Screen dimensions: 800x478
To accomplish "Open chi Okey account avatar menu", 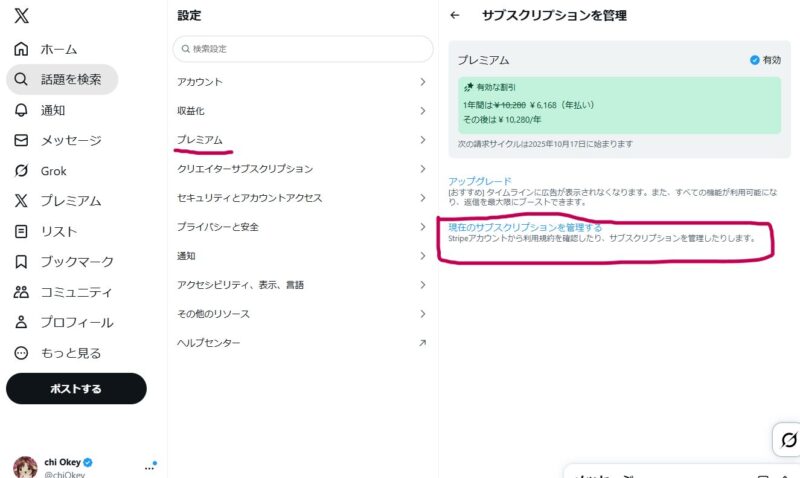I will point(25,467).
